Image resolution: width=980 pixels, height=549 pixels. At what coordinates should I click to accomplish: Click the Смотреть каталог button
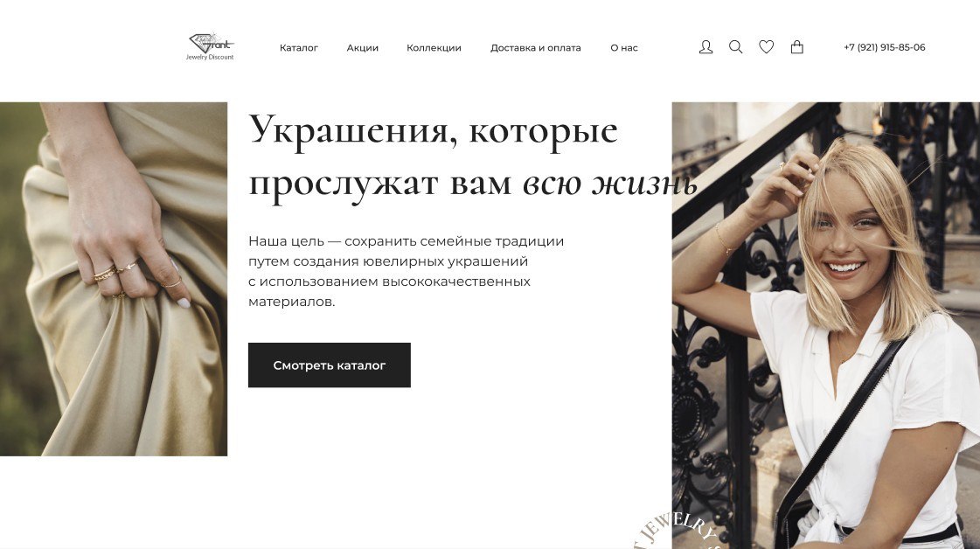click(330, 365)
